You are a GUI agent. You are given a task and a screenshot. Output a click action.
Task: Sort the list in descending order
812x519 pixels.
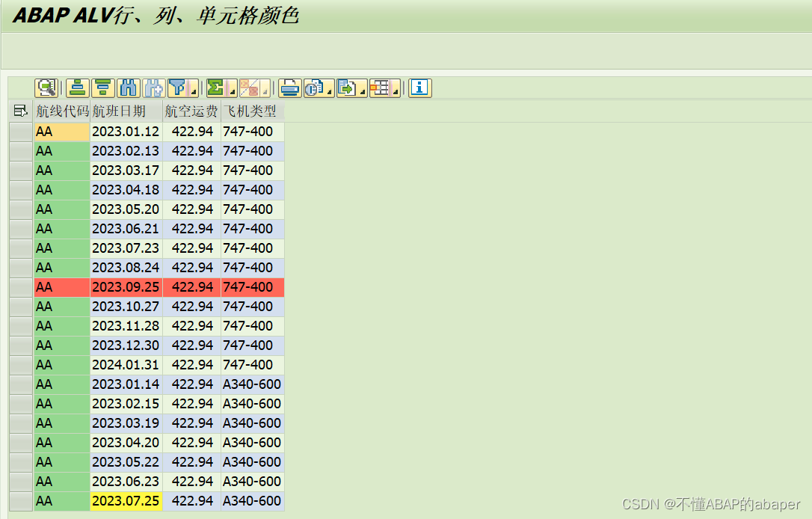click(x=102, y=88)
